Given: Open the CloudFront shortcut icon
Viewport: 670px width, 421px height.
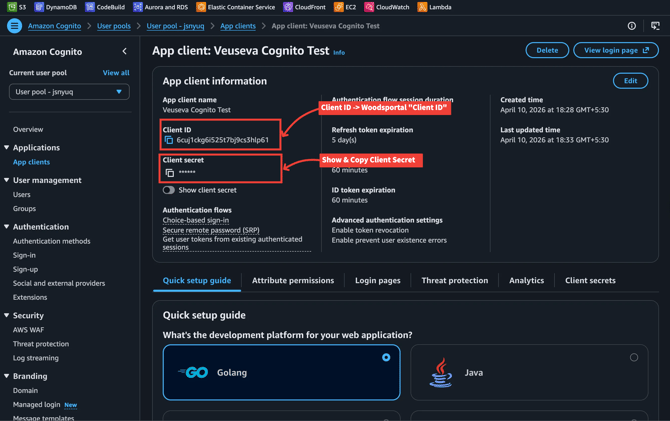Looking at the screenshot, I should [288, 7].
